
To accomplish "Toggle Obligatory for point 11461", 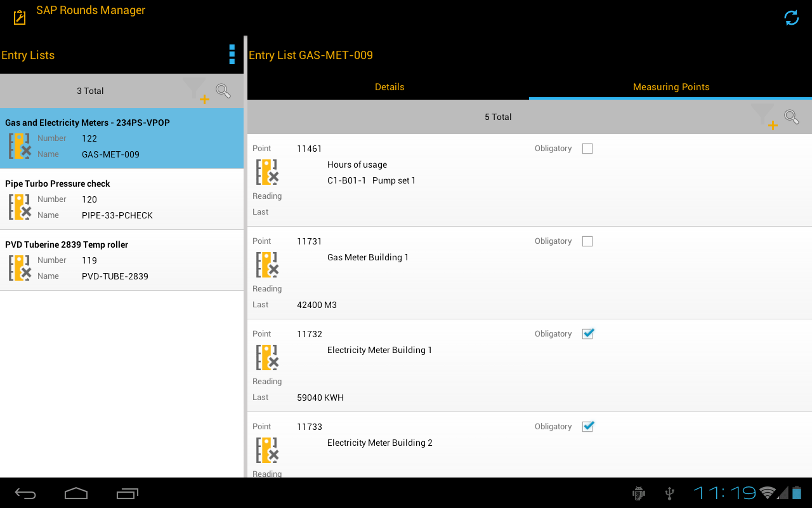I will point(587,149).
